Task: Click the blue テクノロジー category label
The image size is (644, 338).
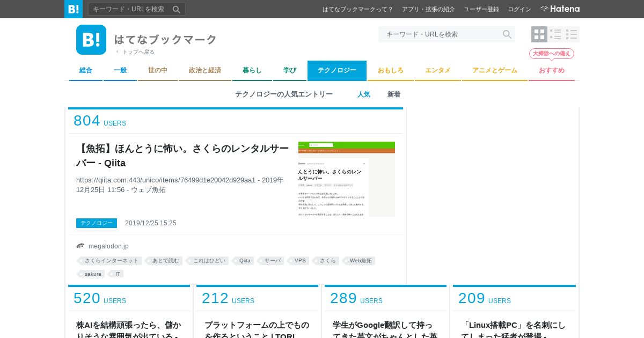Action: click(97, 223)
